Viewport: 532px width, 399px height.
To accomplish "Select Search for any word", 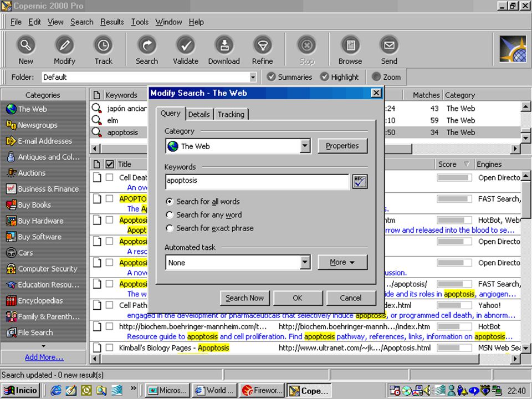I will click(204, 215).
